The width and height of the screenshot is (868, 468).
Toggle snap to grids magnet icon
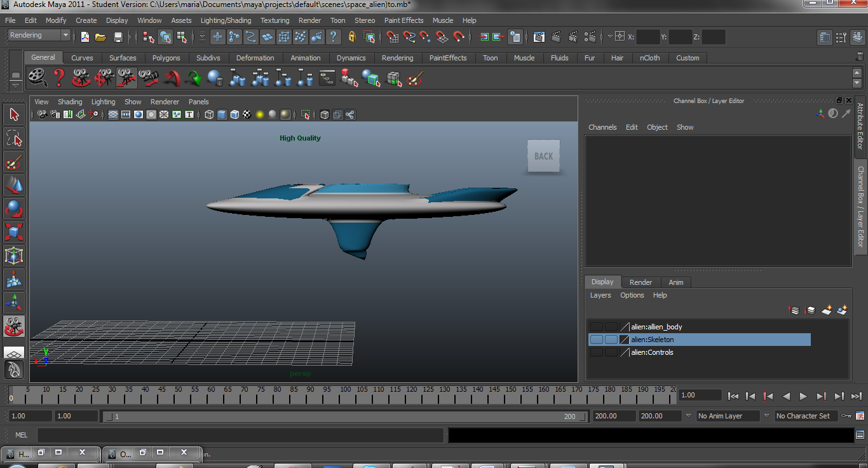pyautogui.click(x=393, y=37)
